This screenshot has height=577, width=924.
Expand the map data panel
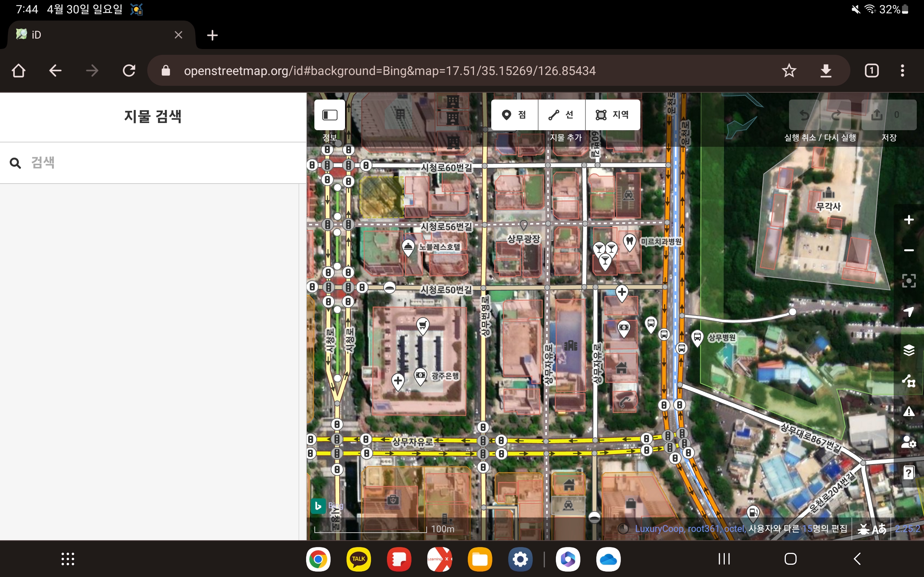[x=909, y=381]
